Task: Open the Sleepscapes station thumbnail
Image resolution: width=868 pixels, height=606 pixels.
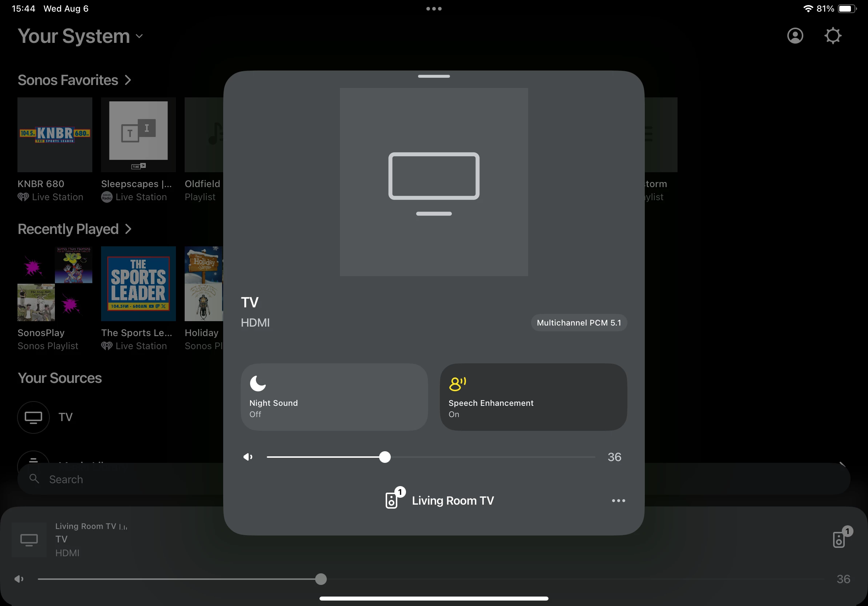Action: 138,135
